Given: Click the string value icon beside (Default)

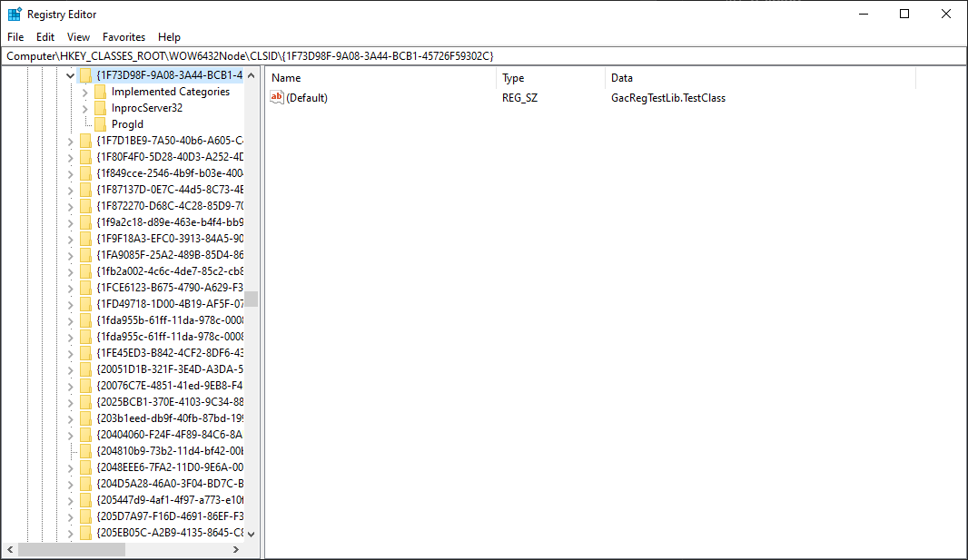Looking at the screenshot, I should pyautogui.click(x=277, y=97).
